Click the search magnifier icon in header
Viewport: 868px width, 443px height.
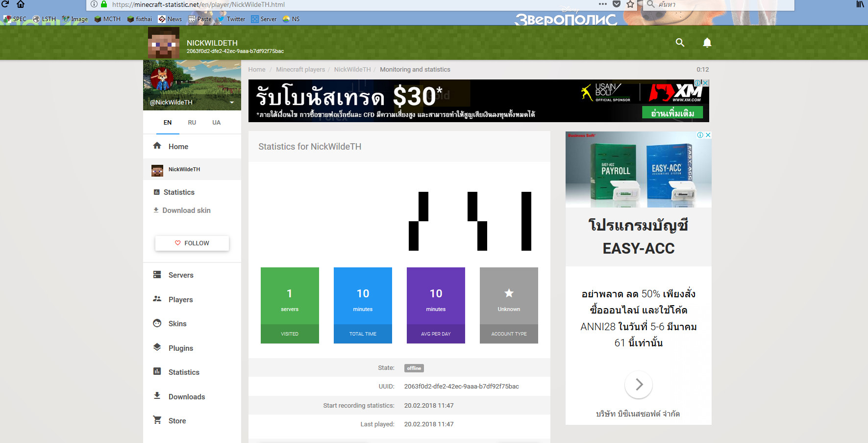(680, 43)
